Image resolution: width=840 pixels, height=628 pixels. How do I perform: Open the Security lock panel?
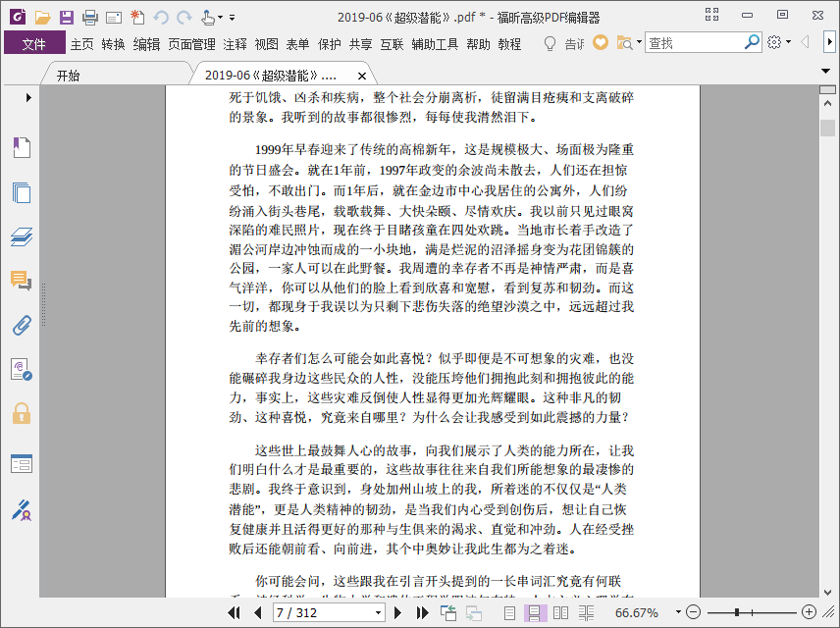(22, 414)
